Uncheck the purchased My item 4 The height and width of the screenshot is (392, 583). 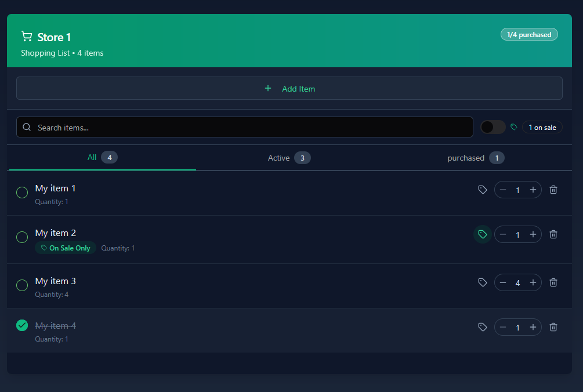[x=22, y=325]
